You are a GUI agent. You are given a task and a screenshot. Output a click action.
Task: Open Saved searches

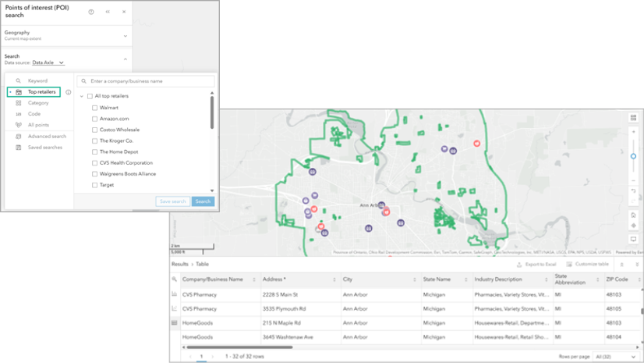click(x=44, y=148)
